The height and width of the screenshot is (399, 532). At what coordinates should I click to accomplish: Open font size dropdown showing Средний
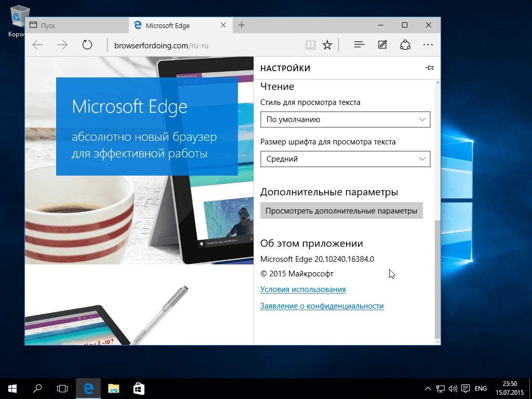click(x=345, y=159)
